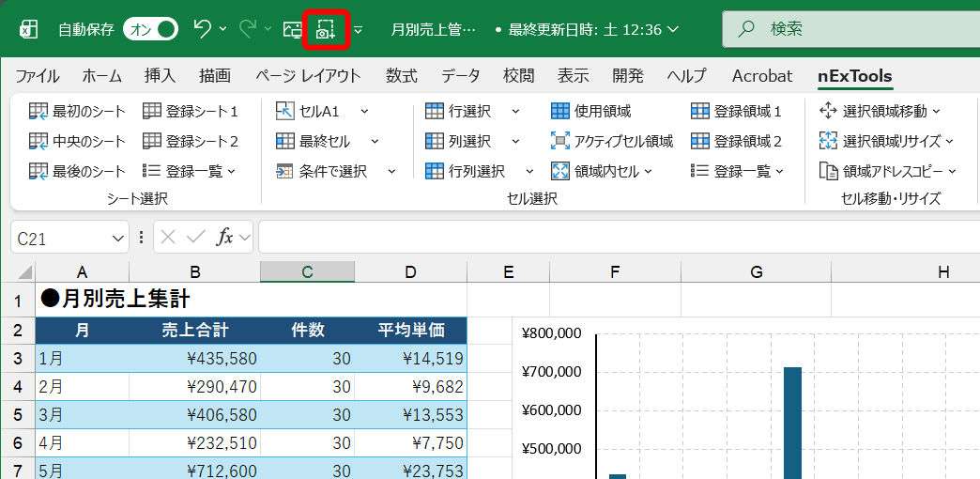Screen dimensions: 980x479
Task: Click the 平均単価 header cell
Action: coord(410,331)
